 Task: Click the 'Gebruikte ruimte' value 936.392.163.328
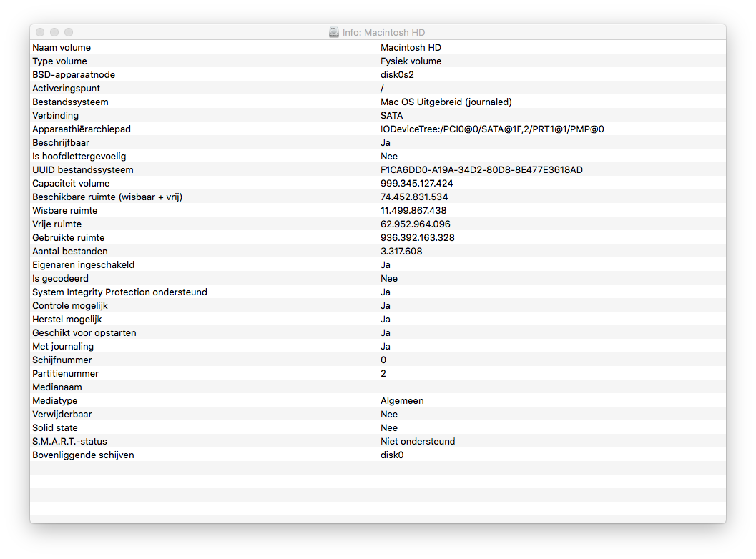pyautogui.click(x=418, y=237)
